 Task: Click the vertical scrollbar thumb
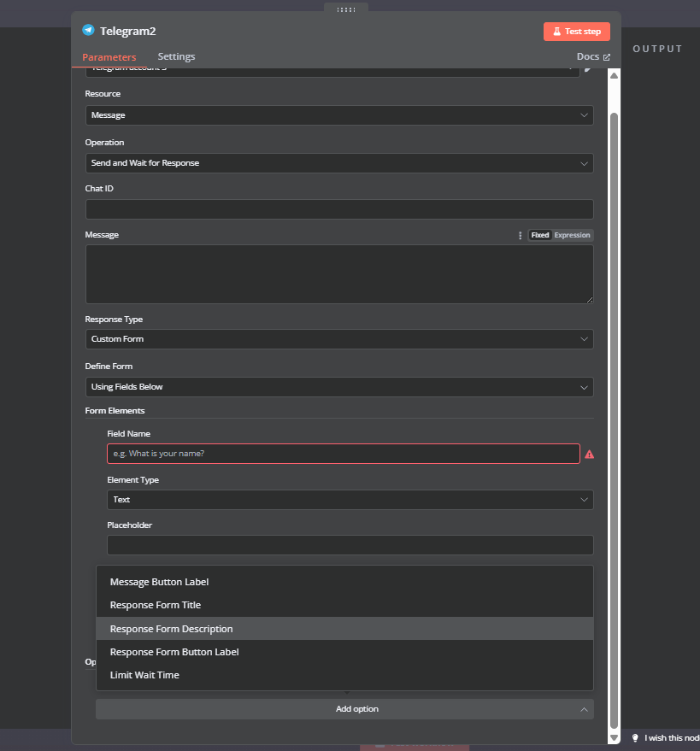click(614, 420)
